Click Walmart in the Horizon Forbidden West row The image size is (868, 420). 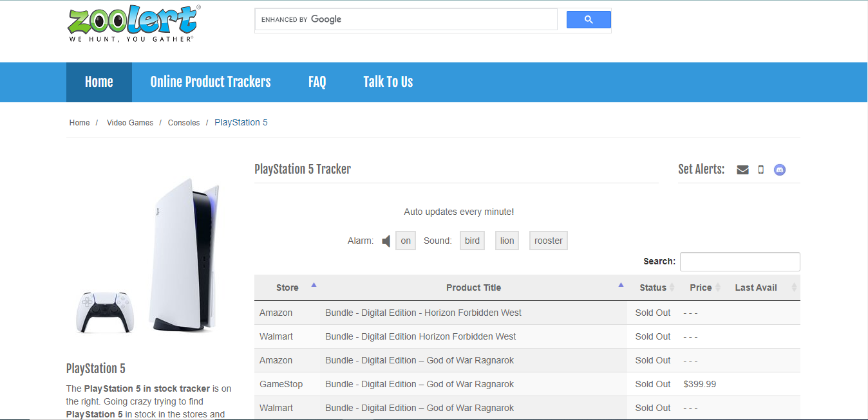click(x=276, y=336)
